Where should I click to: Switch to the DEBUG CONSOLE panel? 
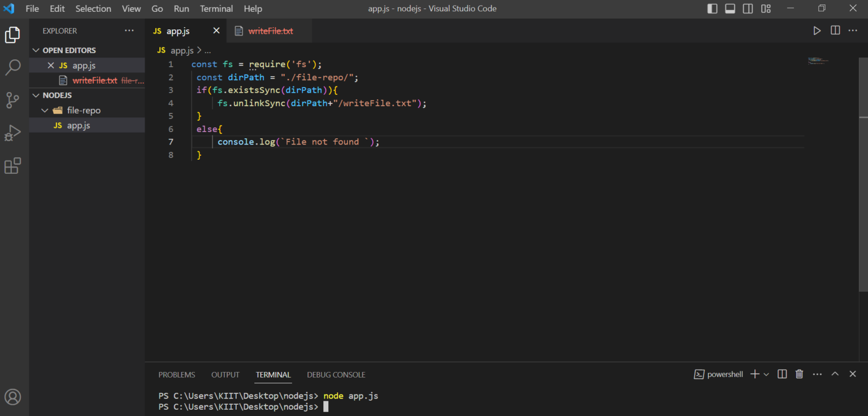(x=336, y=374)
